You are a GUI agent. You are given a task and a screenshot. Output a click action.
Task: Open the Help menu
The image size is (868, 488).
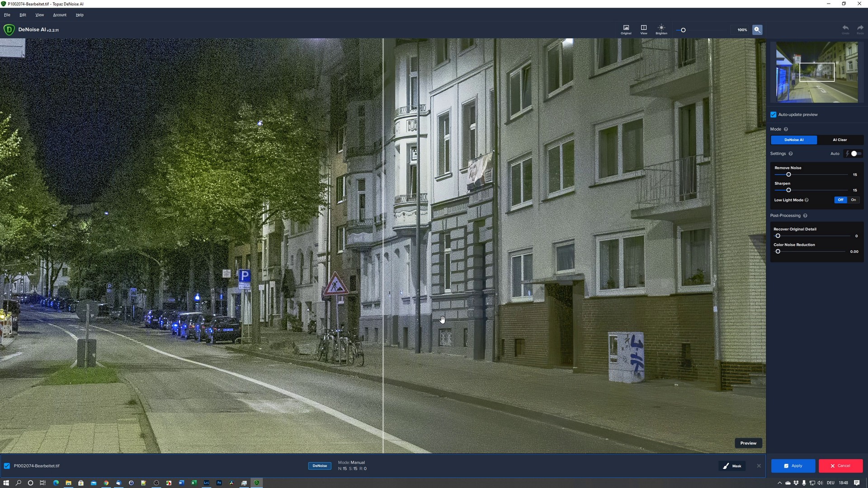point(80,15)
